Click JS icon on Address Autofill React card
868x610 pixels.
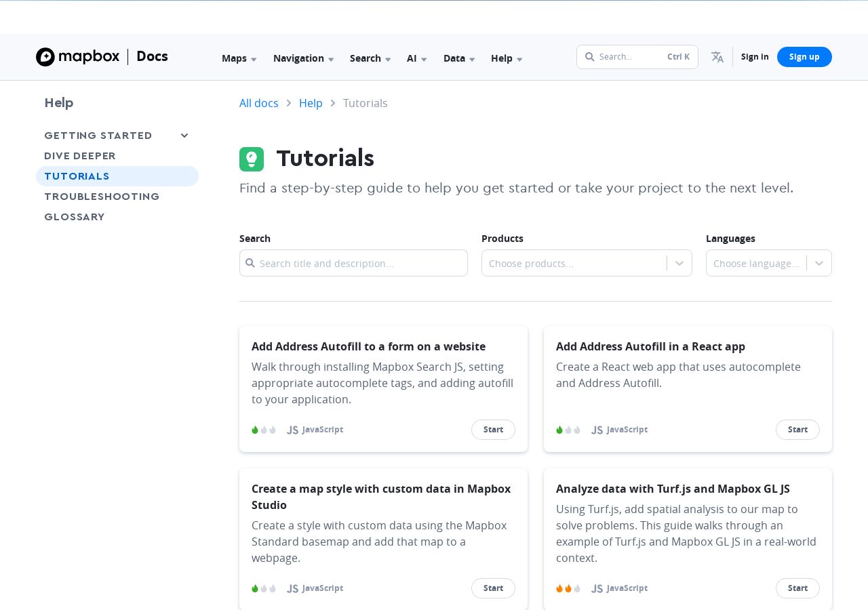pos(597,430)
